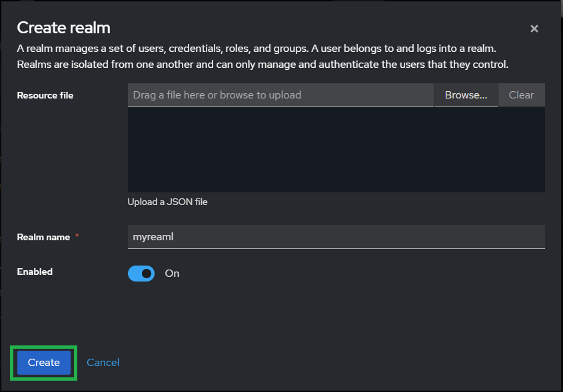Click the Resource file label
This screenshot has width=563, height=392.
[45, 95]
